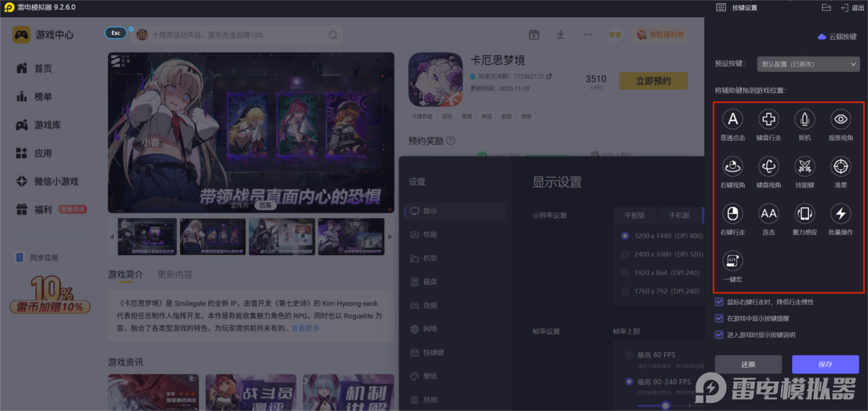Click the search magnifier icon
Screen dimensions: 868x411
coord(333,35)
